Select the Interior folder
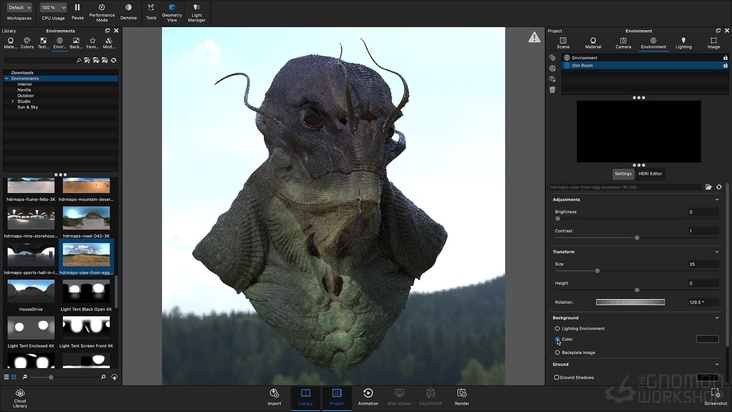The height and width of the screenshot is (412, 732). pyautogui.click(x=25, y=84)
